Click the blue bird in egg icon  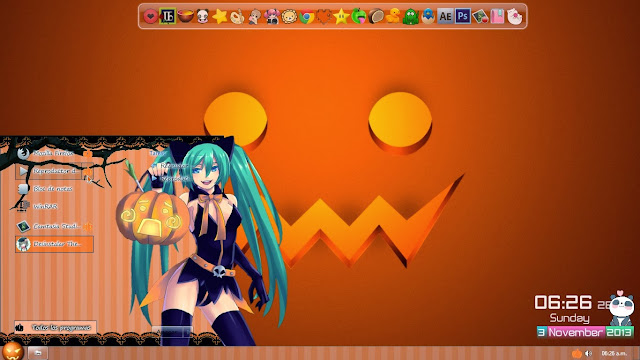pos(428,17)
